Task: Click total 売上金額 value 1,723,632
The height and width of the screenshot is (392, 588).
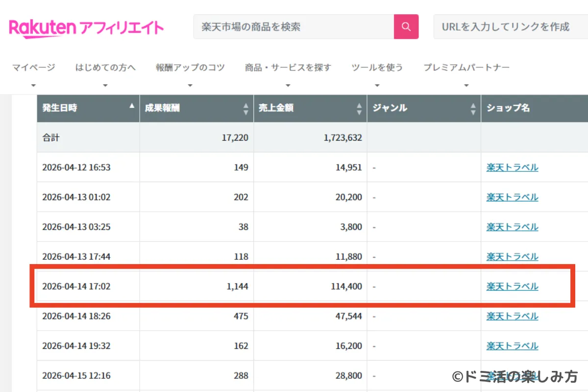Action: (x=343, y=138)
